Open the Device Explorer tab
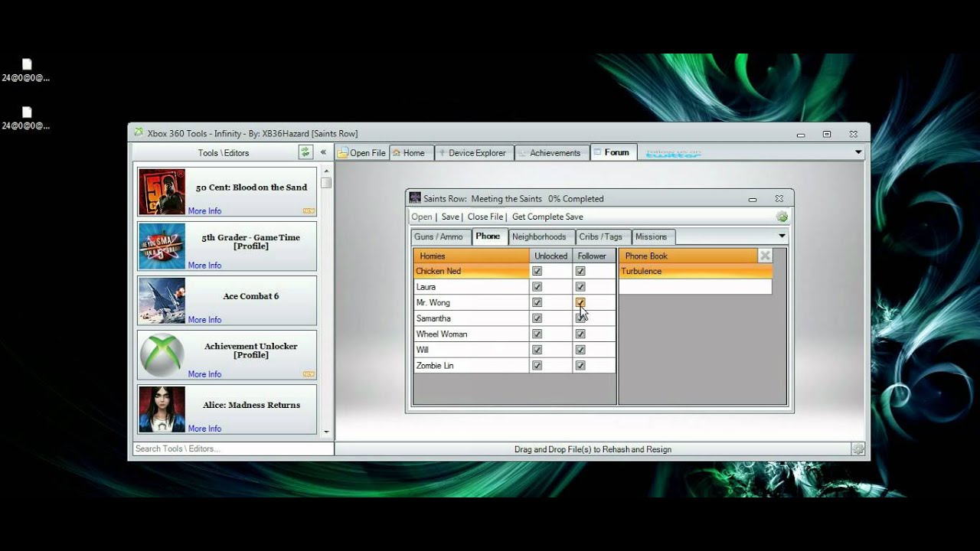The image size is (980, 551). pos(475,153)
